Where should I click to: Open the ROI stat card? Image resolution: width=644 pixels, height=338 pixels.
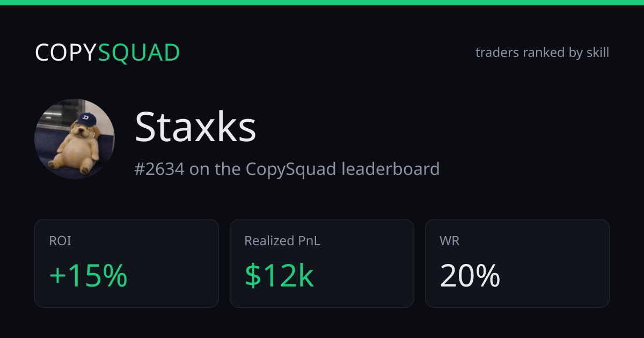127,263
